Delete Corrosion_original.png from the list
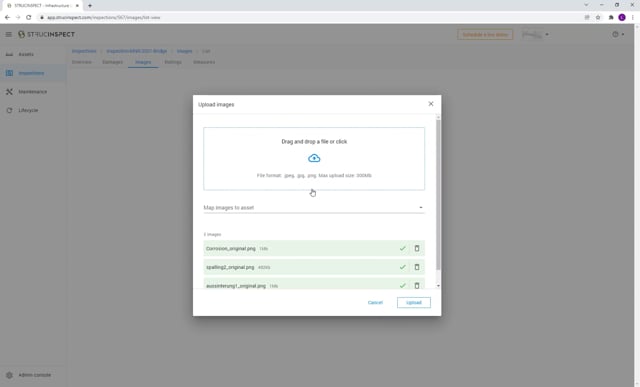640x387 pixels. coord(417,248)
